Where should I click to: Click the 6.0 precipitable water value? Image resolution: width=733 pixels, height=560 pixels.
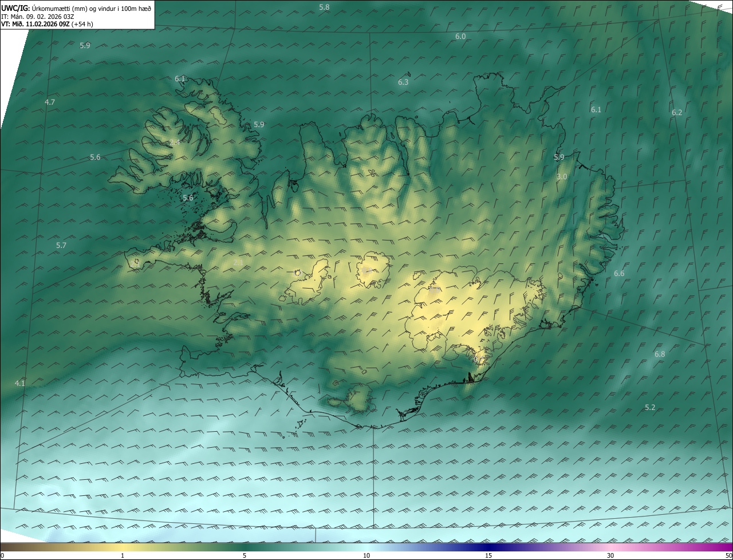[x=460, y=36]
